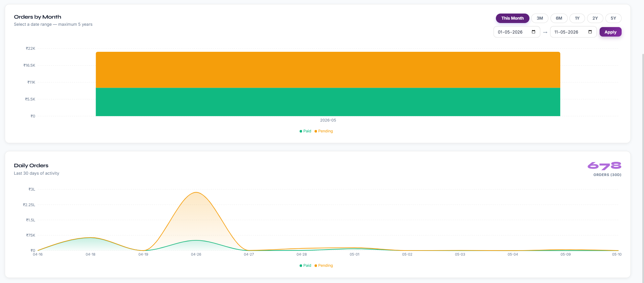Screen dimensions: 644x283
Task: Click the Apply button
Action: [x=610, y=32]
